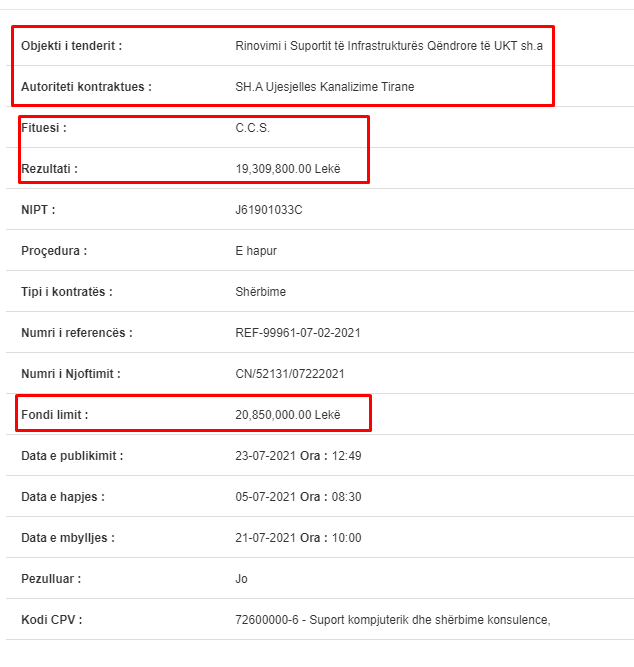Viewport: 634px width, 667px height.
Task: Click the Autoriteti kontraktues label
Action: click(86, 87)
